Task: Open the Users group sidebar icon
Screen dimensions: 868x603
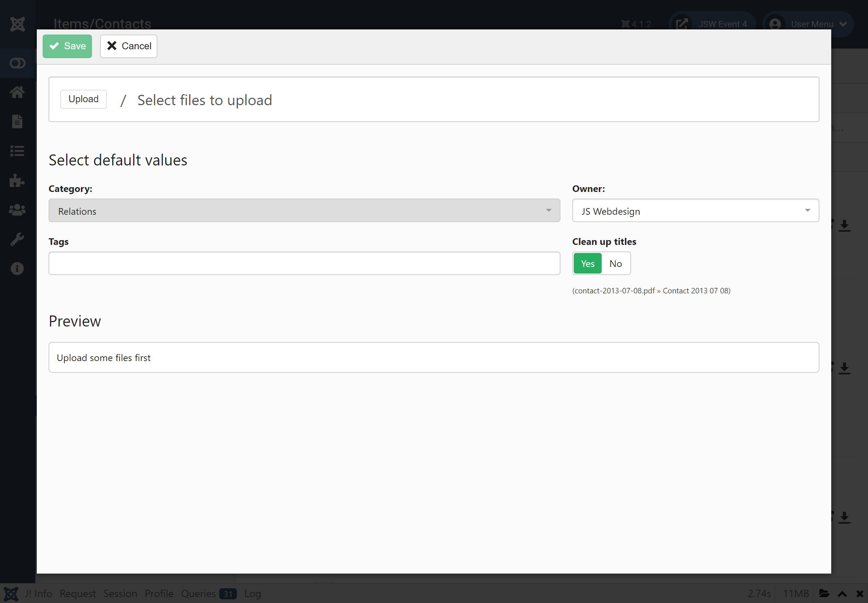Action: (x=17, y=210)
